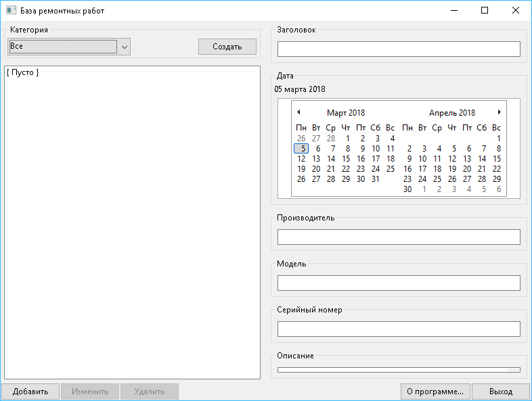Select the Модель text field

398,283
